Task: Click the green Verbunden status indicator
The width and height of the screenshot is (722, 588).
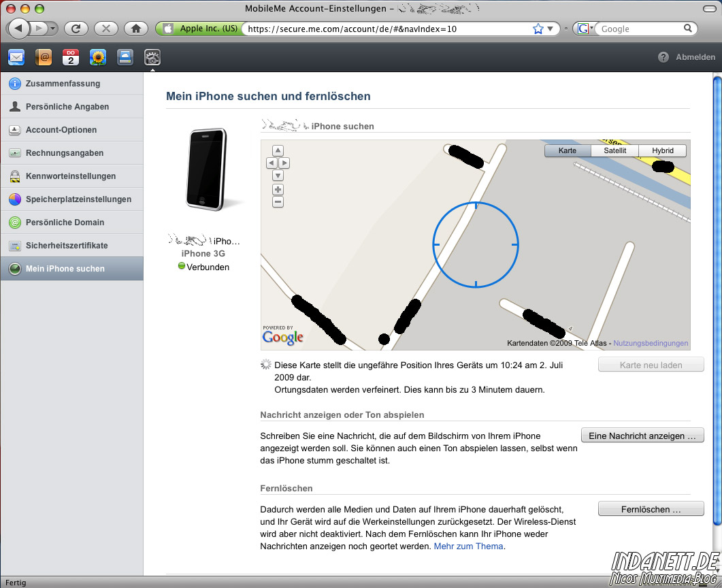Action: [182, 265]
